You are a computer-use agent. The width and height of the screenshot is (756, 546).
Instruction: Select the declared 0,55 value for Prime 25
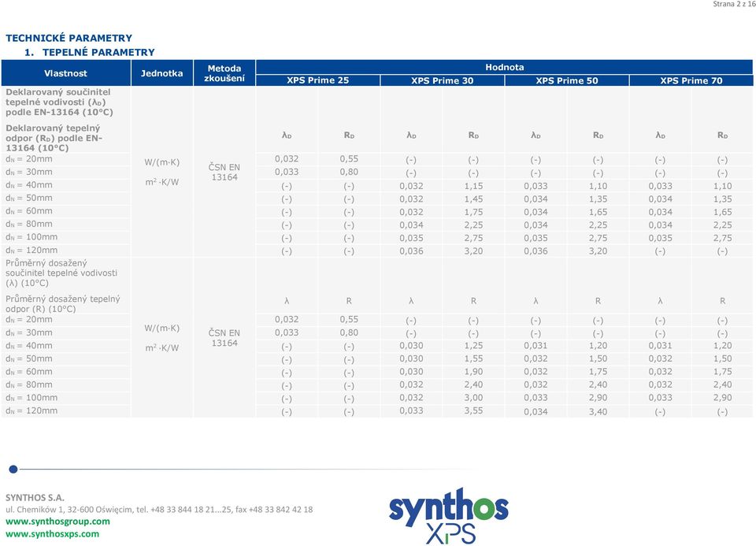pos(349,159)
